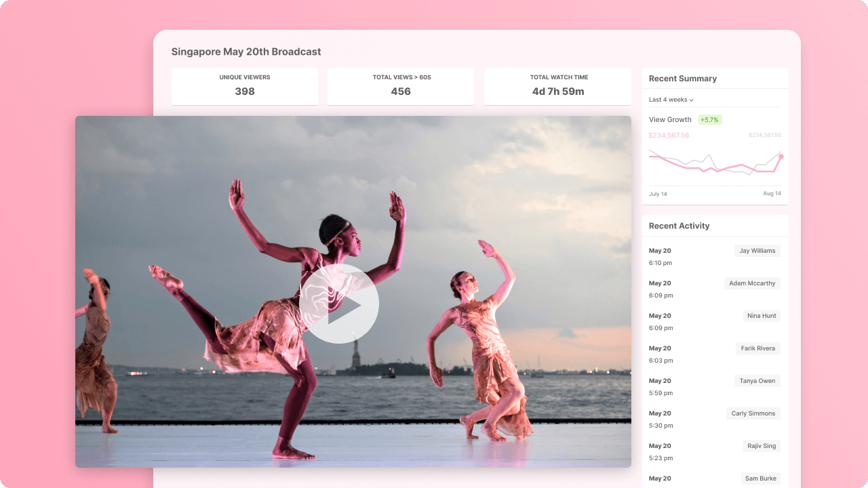The width and height of the screenshot is (868, 488).
Task: Click the Recent Activity panel header
Action: pyautogui.click(x=679, y=226)
